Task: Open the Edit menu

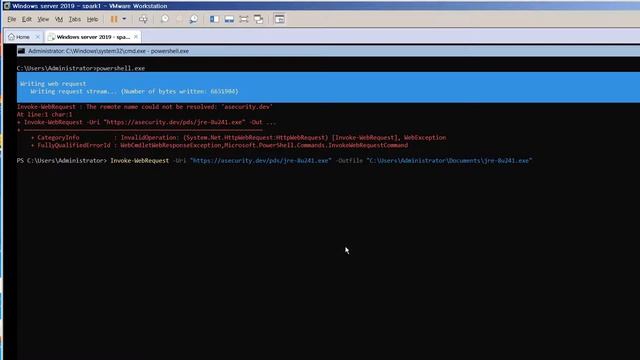Action: 27,19
